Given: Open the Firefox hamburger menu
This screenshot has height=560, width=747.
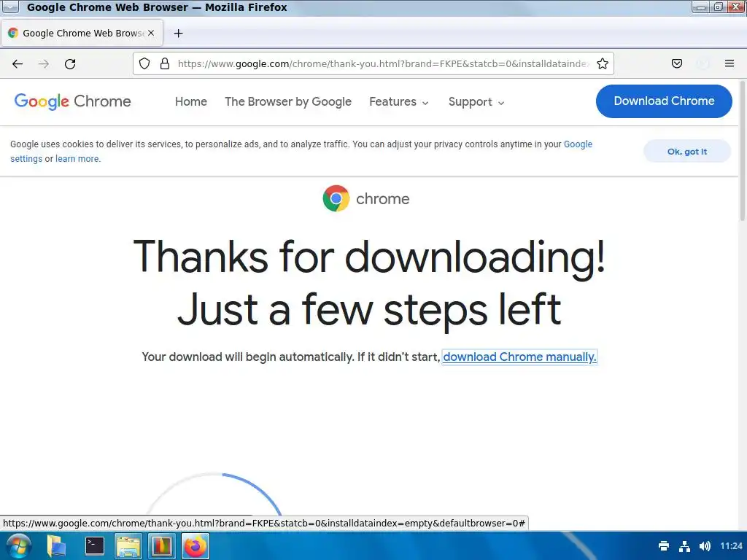Looking at the screenshot, I should (729, 63).
